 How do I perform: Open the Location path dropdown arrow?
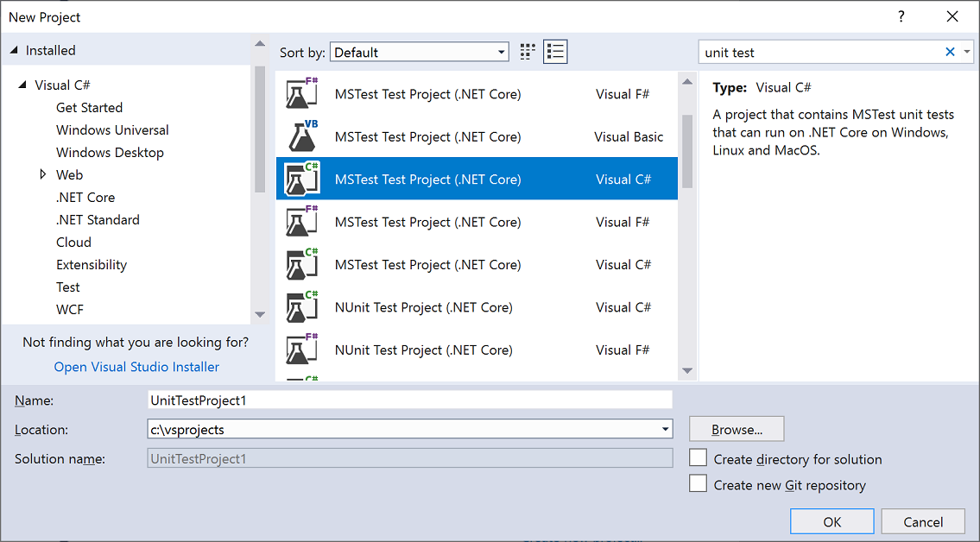point(666,429)
